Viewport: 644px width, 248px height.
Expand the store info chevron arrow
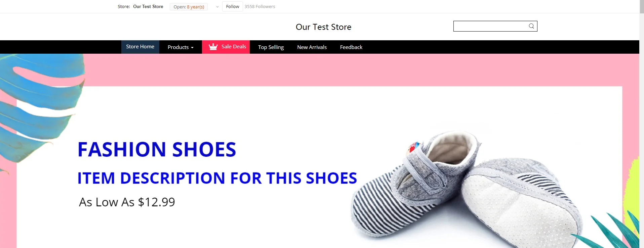pos(217,7)
